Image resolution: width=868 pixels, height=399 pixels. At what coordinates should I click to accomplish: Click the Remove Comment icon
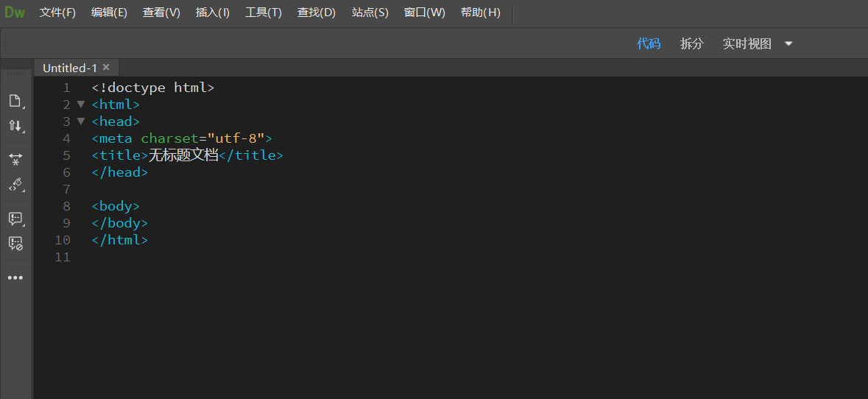15,243
